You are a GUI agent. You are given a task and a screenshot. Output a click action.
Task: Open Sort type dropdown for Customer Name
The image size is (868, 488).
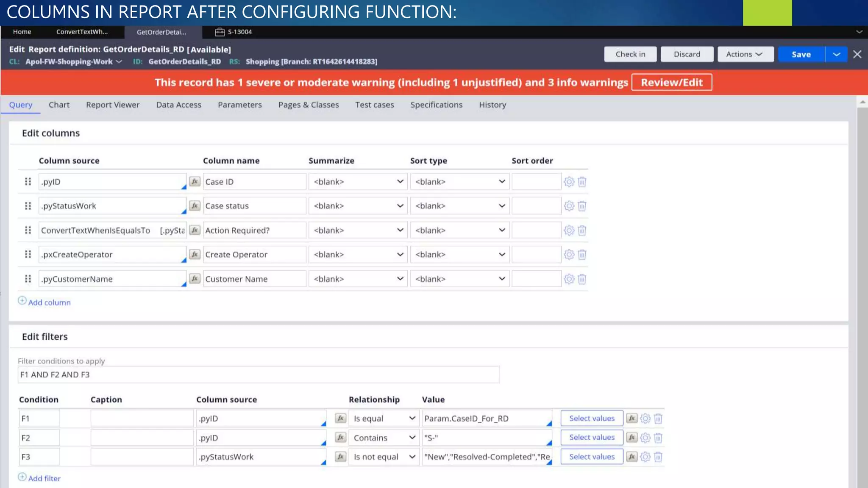pyautogui.click(x=459, y=279)
